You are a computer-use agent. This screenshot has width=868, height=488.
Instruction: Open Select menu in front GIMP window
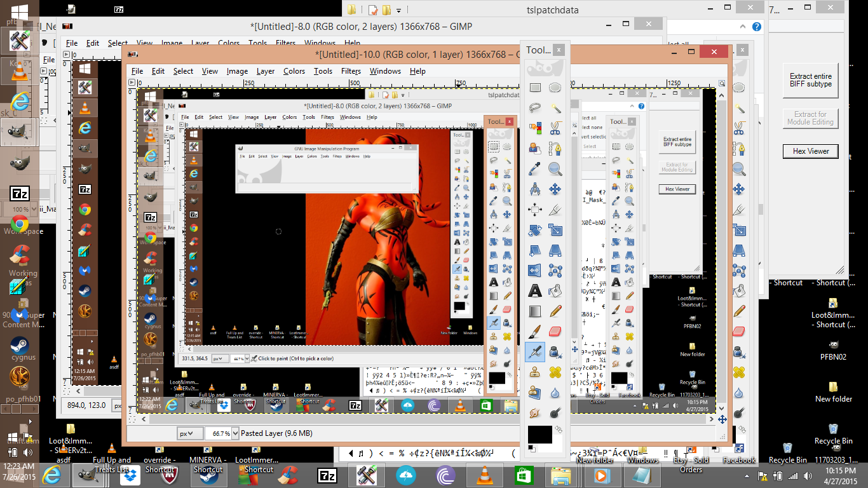point(183,71)
